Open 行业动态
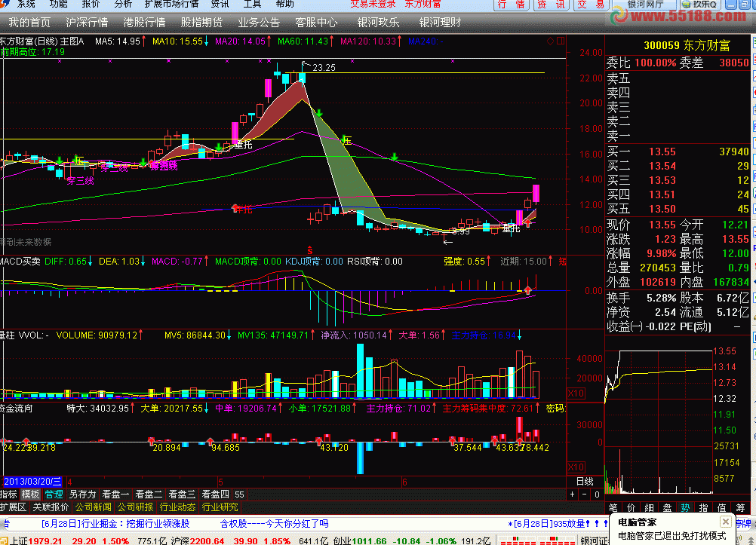The width and height of the screenshot is (756, 545). tap(177, 507)
